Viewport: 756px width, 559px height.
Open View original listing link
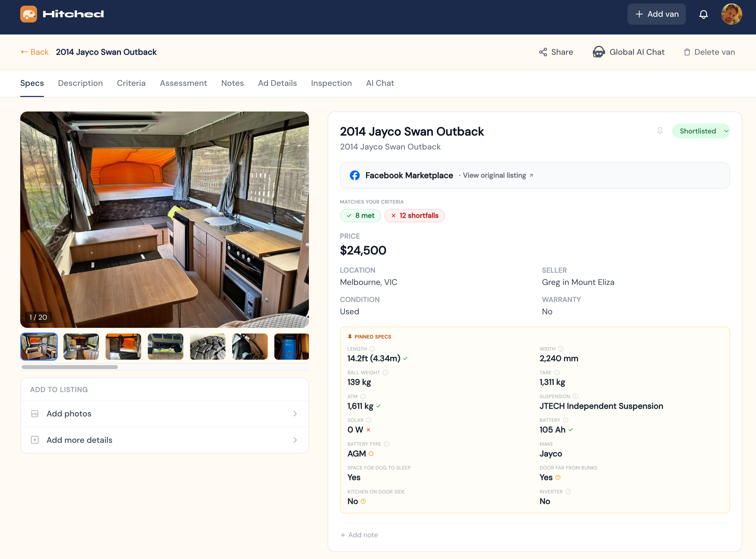pos(498,175)
